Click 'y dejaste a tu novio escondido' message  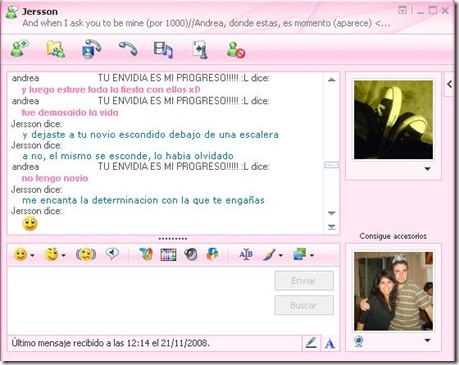(150, 135)
